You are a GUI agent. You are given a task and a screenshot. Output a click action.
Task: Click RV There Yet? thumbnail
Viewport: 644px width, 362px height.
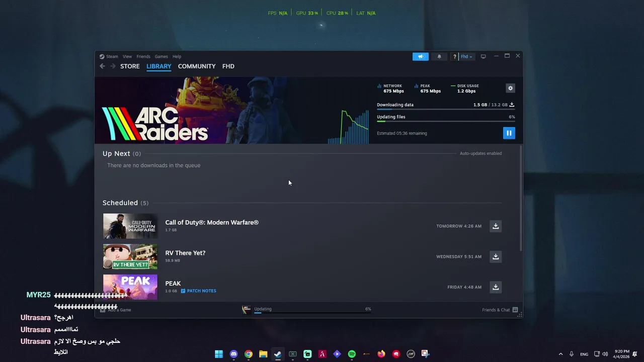[130, 256]
